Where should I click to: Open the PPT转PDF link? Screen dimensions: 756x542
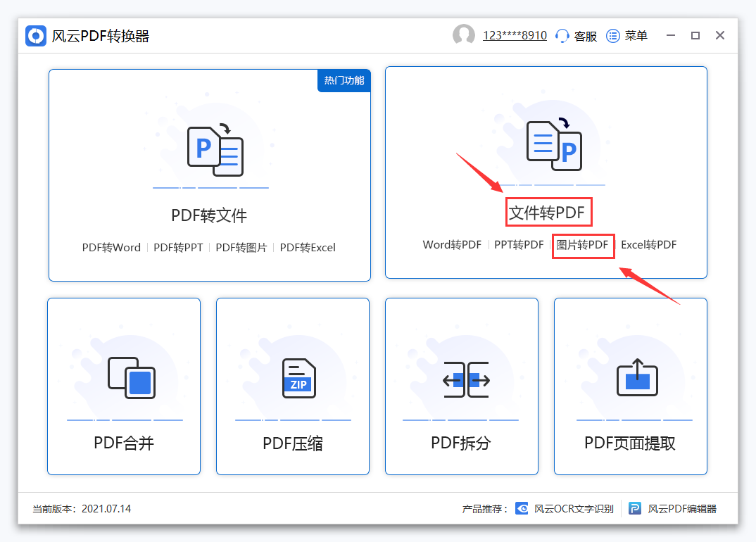click(519, 245)
